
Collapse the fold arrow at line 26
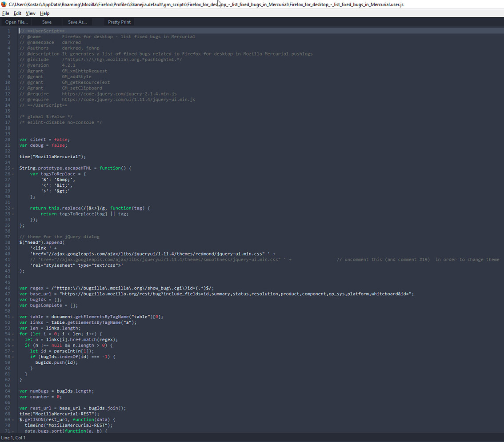tap(13, 174)
